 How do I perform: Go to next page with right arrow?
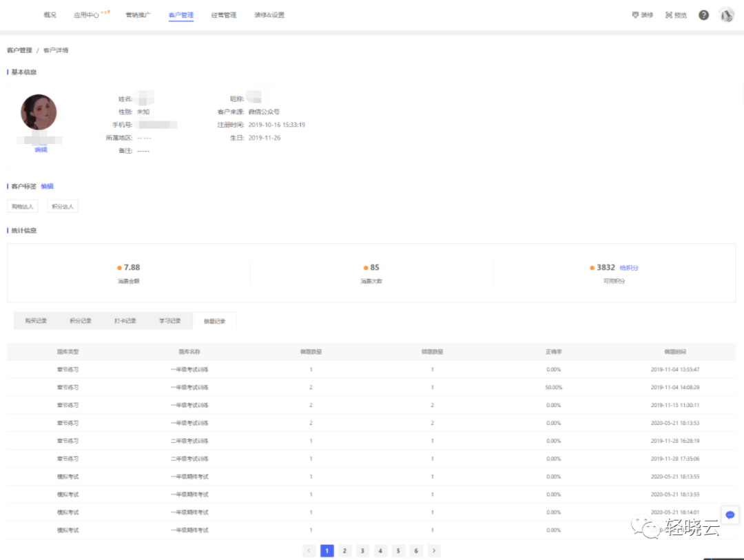tap(434, 550)
